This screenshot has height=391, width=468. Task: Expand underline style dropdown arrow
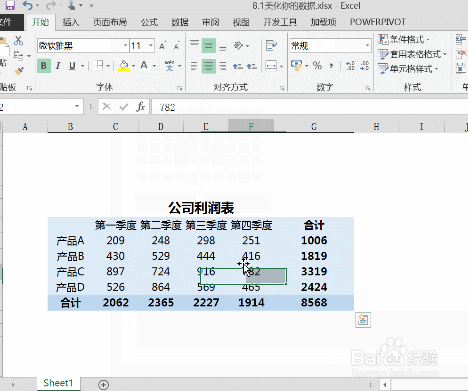coord(82,66)
